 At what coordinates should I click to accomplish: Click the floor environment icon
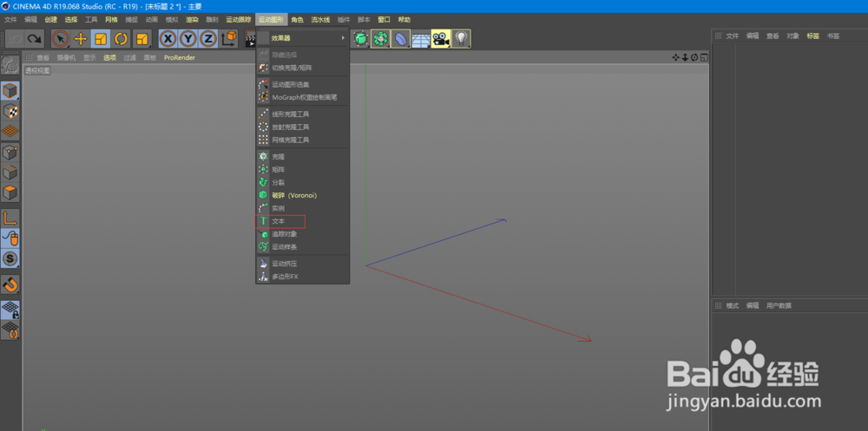[421, 39]
